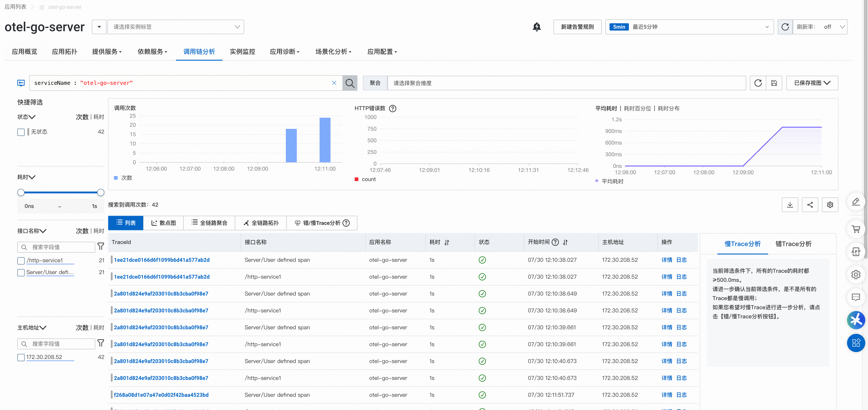Click filter funnel icon for 接口名称
The width and height of the screenshot is (868, 410).
click(x=101, y=247)
